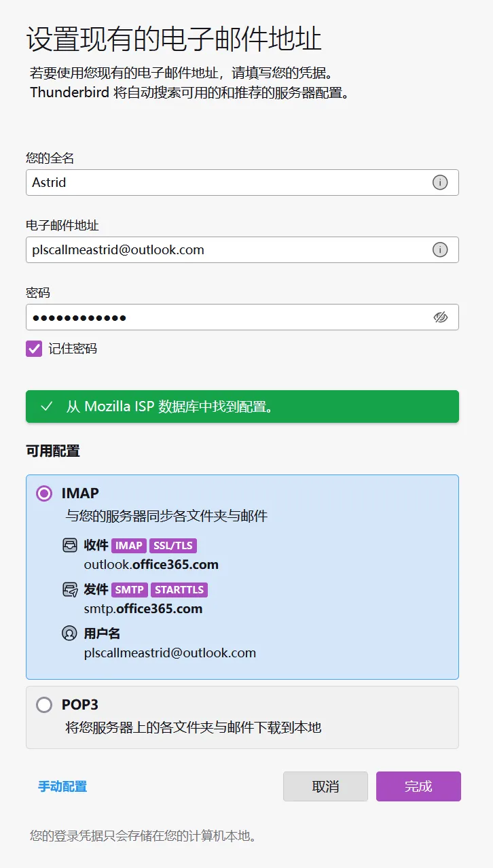Click the checkmark icon in green banner
This screenshot has height=868, width=493.
pos(47,406)
